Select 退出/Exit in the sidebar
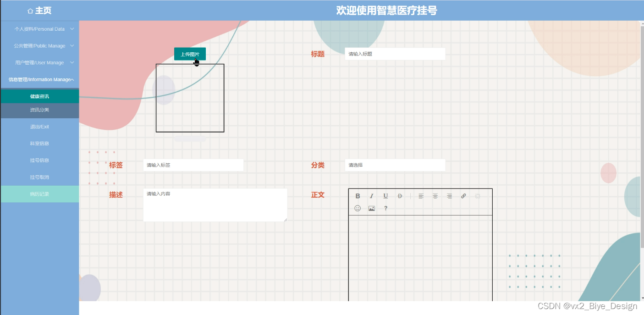 click(39, 127)
